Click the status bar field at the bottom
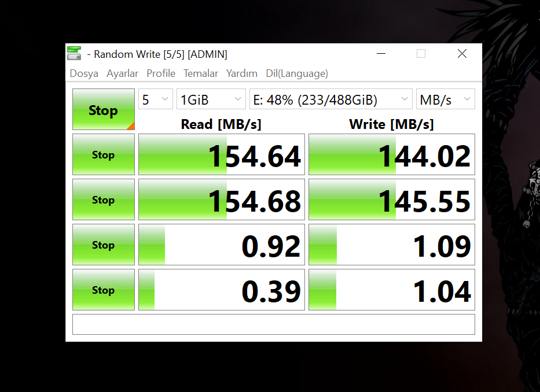Screen dimensions: 540x392 click(273, 324)
